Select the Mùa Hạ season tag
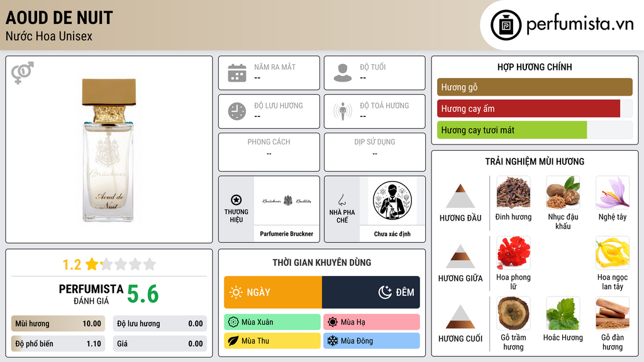The height and width of the screenshot is (362, 644). [372, 322]
